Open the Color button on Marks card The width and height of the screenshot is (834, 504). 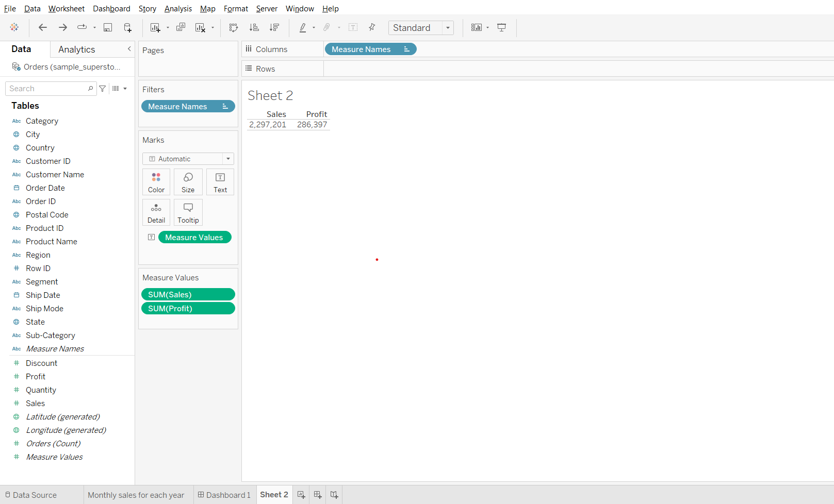point(156,182)
